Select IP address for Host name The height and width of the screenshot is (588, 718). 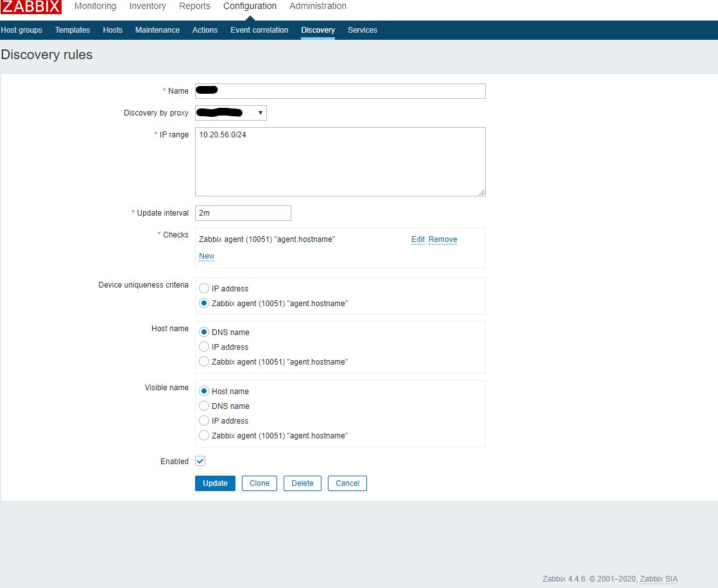204,347
